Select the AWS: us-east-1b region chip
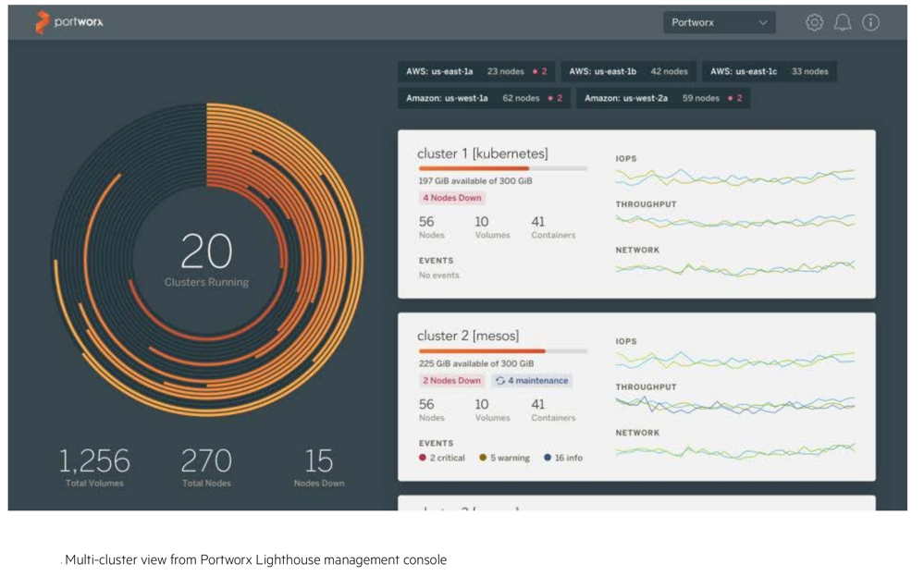Viewport: 924px width, 576px height. coord(628,72)
